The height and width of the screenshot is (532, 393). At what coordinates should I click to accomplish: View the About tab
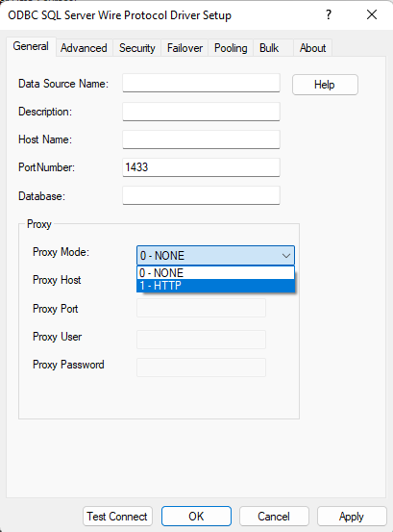click(x=312, y=48)
